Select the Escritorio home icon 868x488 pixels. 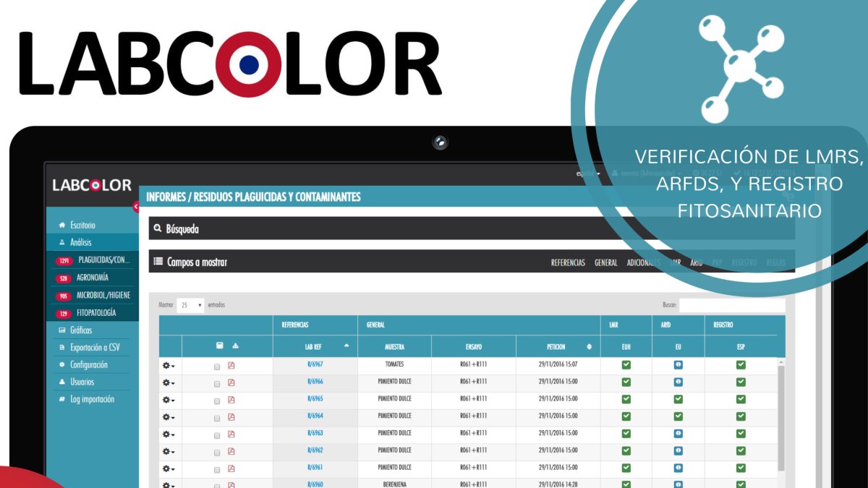pyautogui.click(x=62, y=226)
